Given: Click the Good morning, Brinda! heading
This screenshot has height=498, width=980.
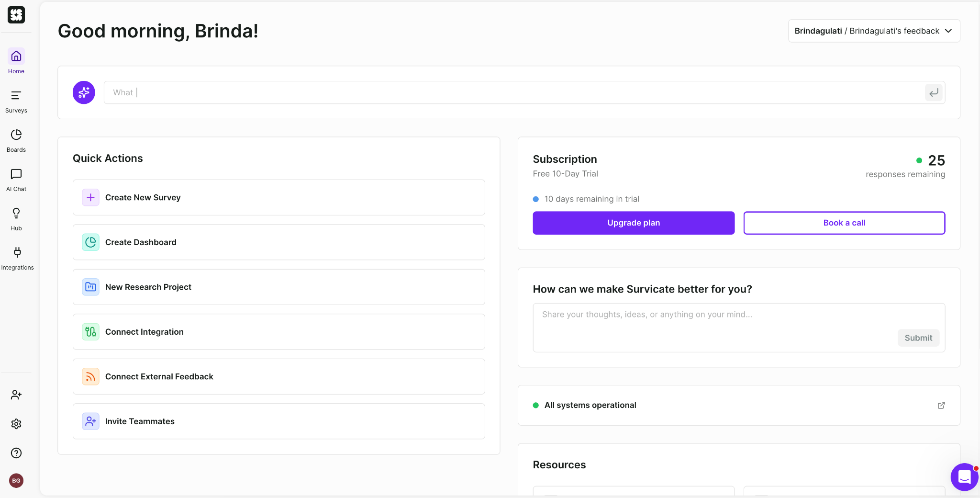Looking at the screenshot, I should (x=158, y=31).
